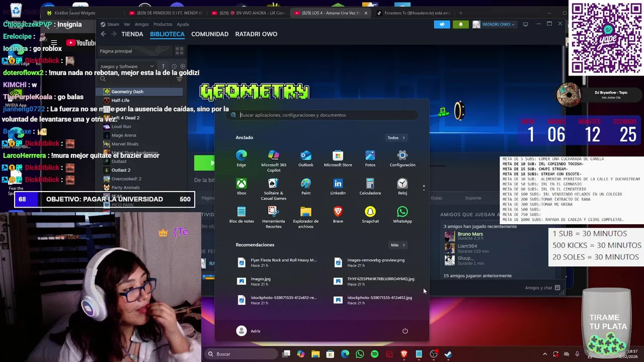Open WhatsApp in the Start menu

pos(403,215)
